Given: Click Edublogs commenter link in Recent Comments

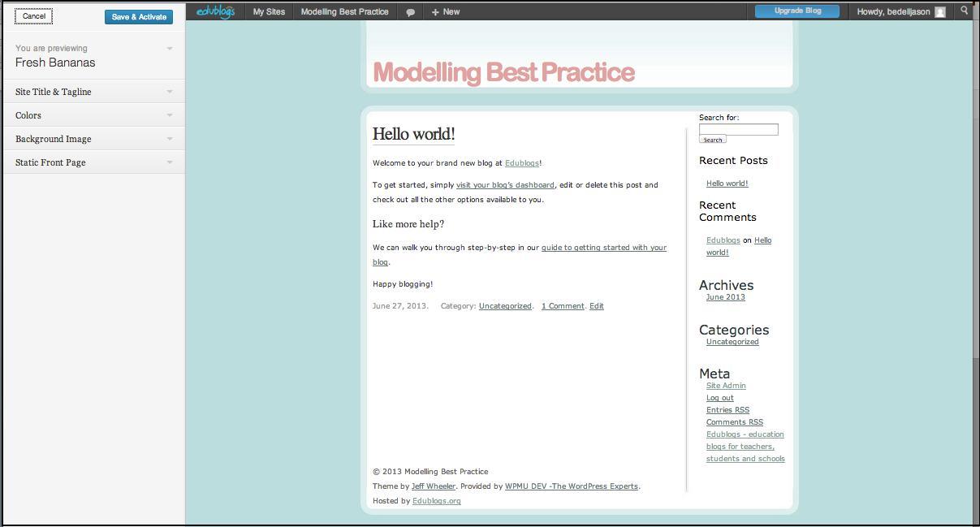Looking at the screenshot, I should pos(723,240).
